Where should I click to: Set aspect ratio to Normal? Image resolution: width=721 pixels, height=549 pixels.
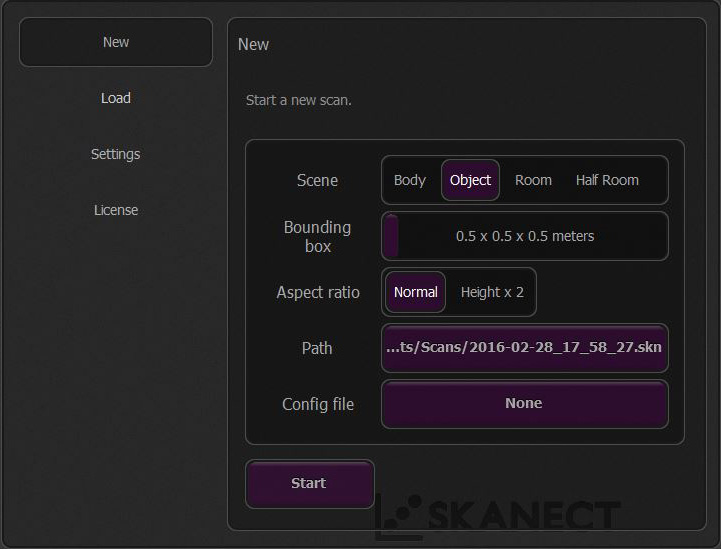(x=416, y=292)
